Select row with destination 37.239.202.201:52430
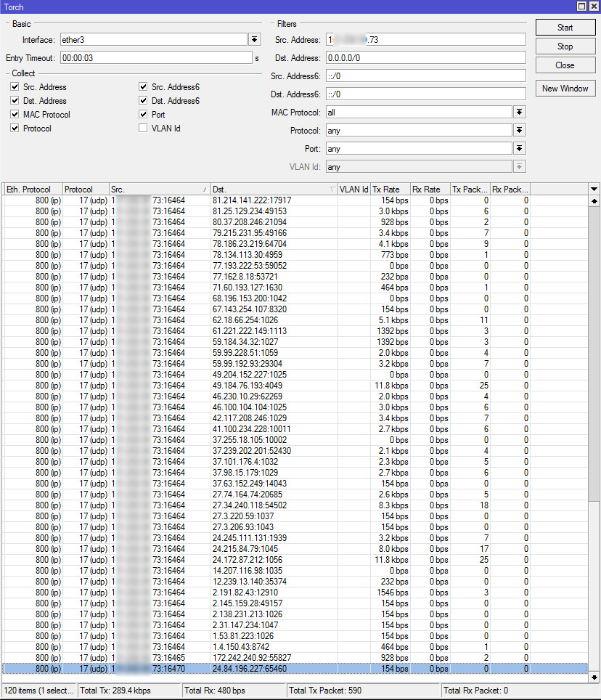The height and width of the screenshot is (700, 601). (x=295, y=451)
